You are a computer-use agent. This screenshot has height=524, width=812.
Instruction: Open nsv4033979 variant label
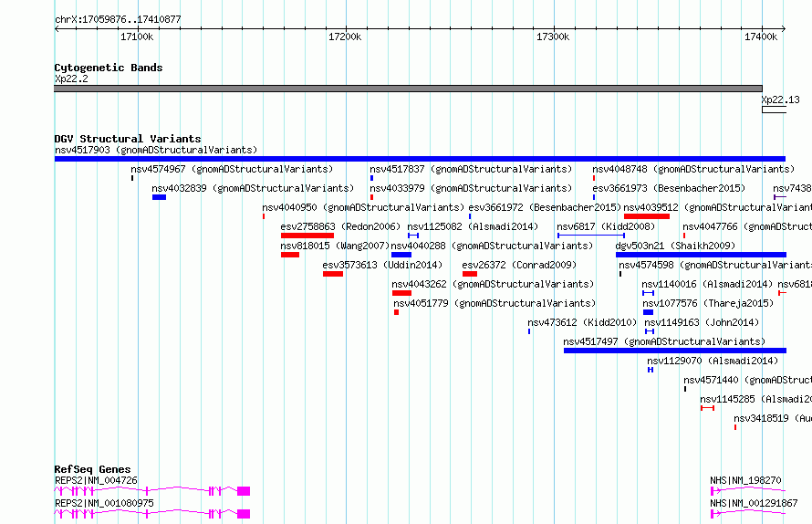[471, 188]
